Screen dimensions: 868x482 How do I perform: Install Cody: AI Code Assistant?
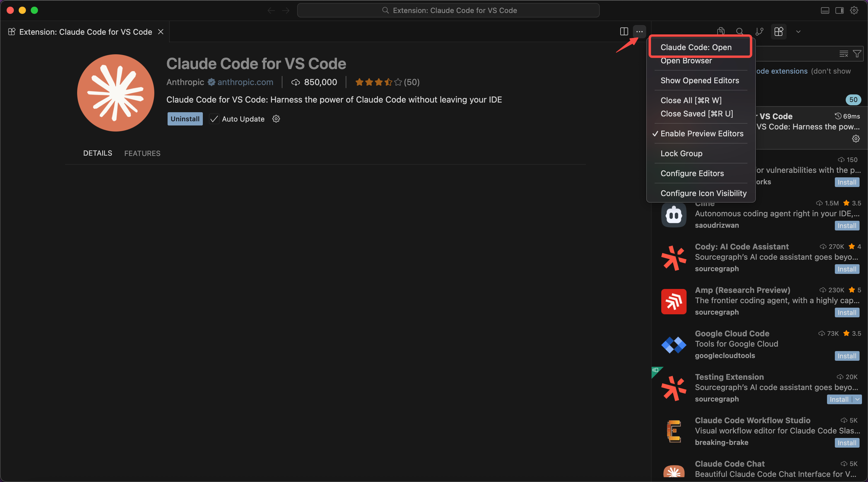847,269
